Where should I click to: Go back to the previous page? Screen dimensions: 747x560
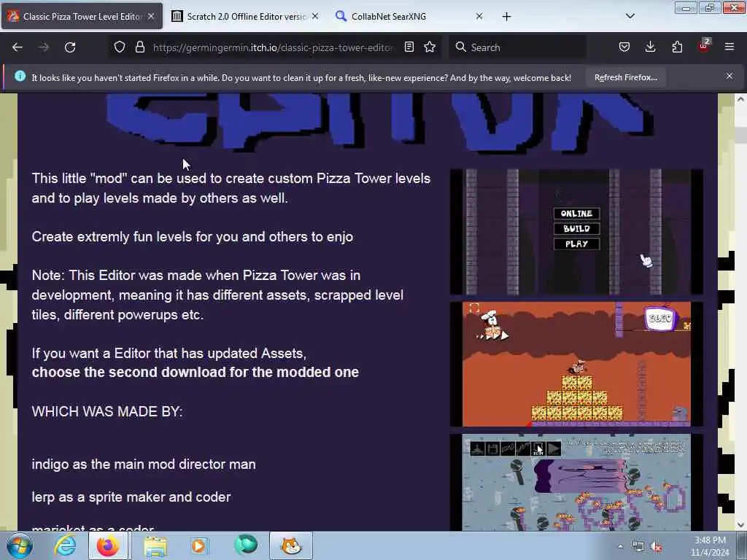tap(18, 47)
